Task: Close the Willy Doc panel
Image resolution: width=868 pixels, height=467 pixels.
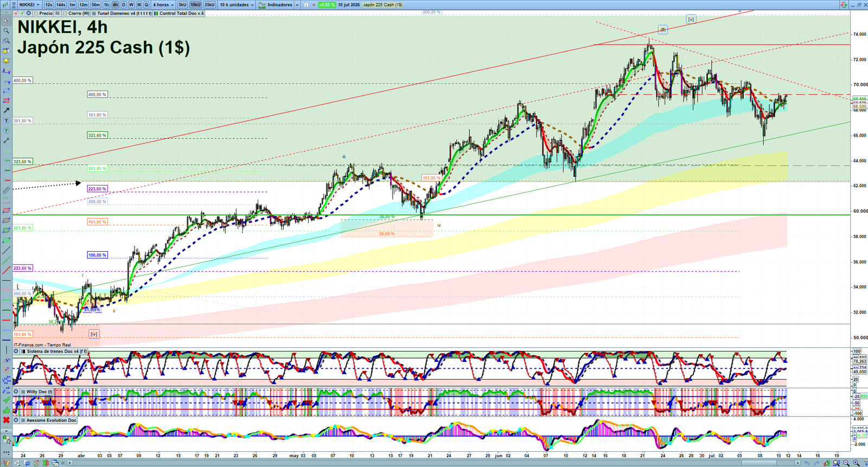Action: click(16, 392)
